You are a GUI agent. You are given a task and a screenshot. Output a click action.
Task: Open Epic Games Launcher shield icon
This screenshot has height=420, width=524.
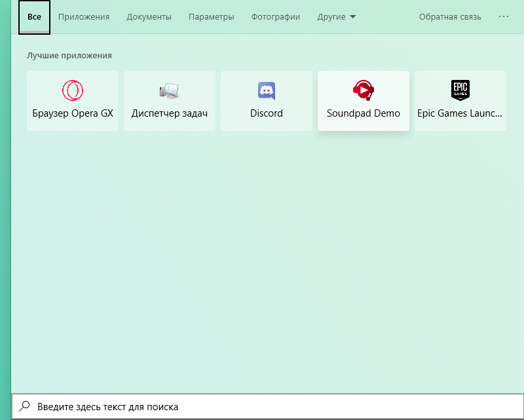click(460, 90)
